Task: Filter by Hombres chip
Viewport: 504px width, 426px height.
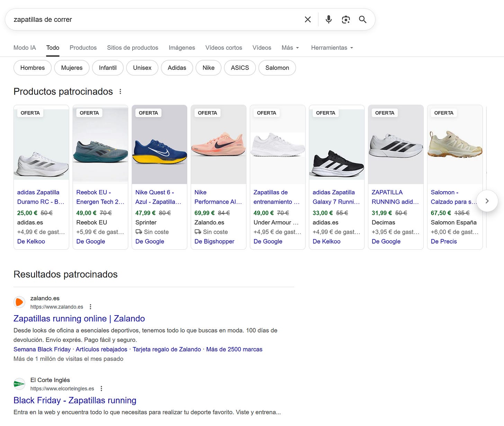Action: [x=33, y=68]
